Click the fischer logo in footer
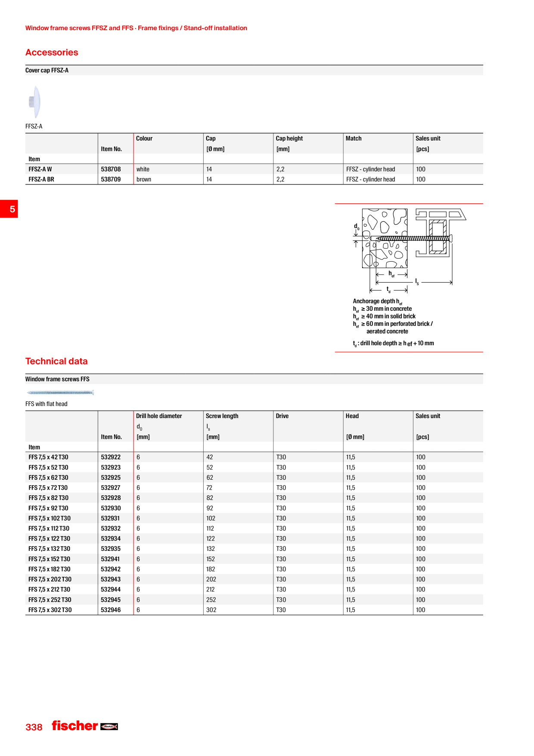Image resolution: width=534 pixels, height=756 pixels. pos(85,726)
